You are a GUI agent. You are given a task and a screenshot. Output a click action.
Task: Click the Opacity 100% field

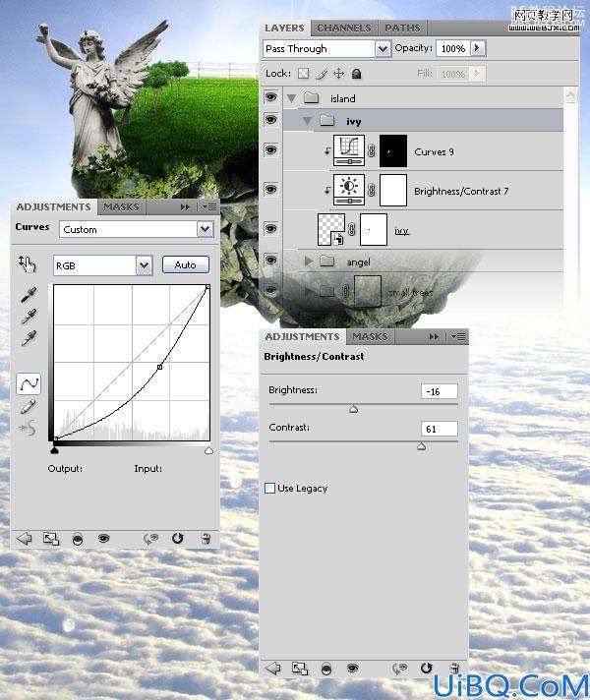coord(453,48)
